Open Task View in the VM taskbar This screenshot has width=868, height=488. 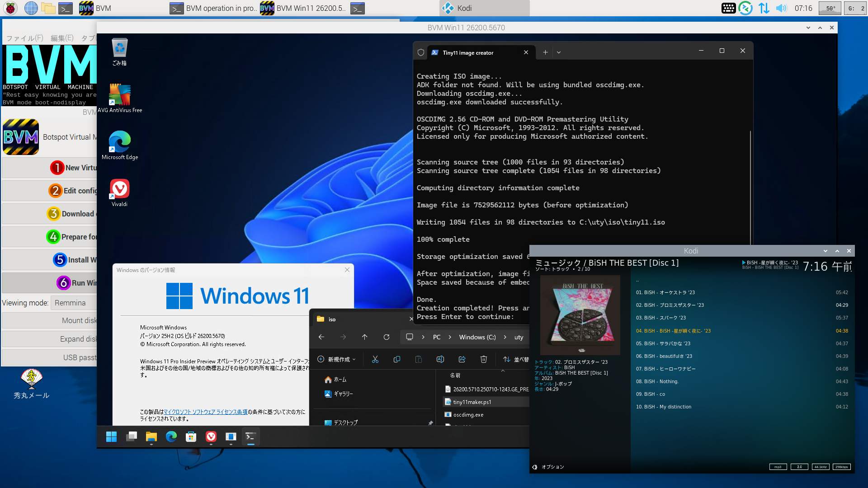click(x=131, y=436)
